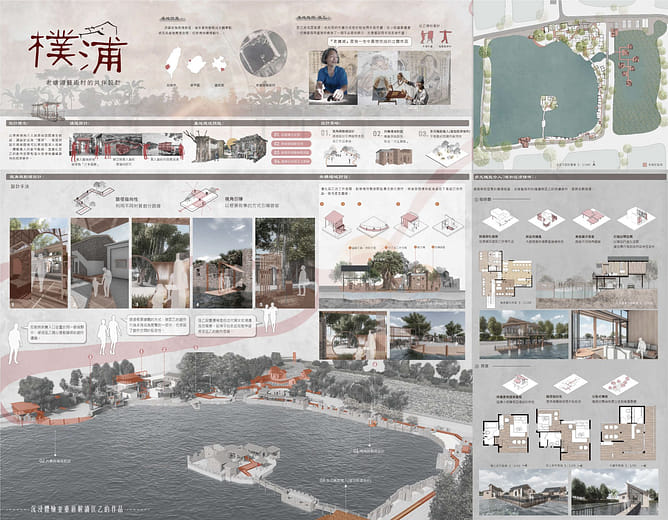Click the title calligraphy 樸蒲
Image resolution: width=668 pixels, height=520 pixels.
(78, 52)
